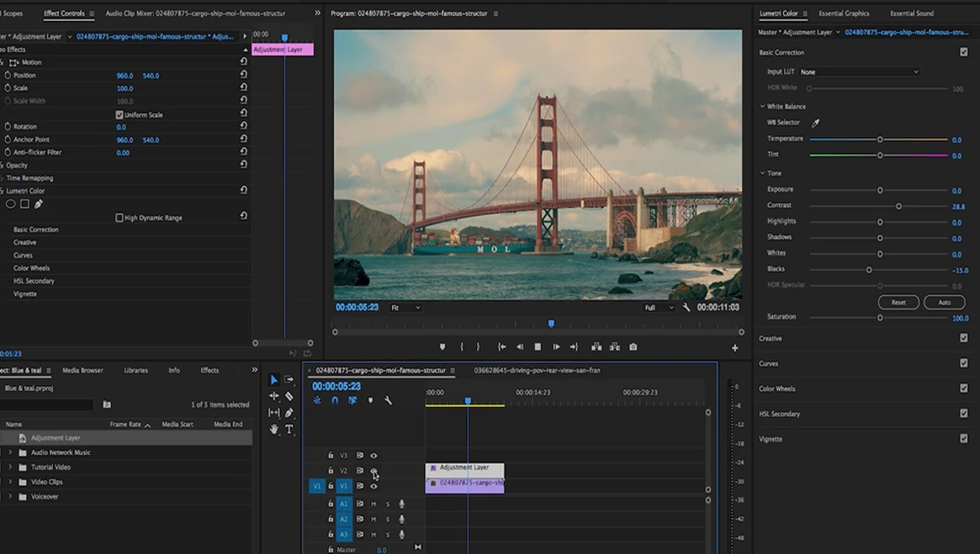This screenshot has width=980, height=554.
Task: Expand Voiceover bin
Action: point(10,497)
